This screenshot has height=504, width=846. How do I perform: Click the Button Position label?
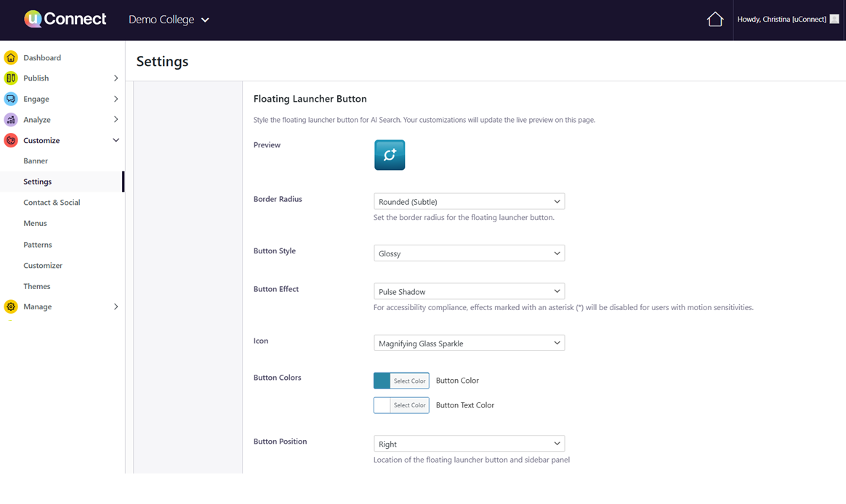tap(280, 441)
